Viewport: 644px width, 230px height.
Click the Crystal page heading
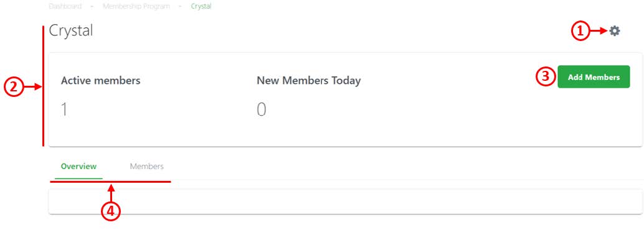tap(70, 30)
